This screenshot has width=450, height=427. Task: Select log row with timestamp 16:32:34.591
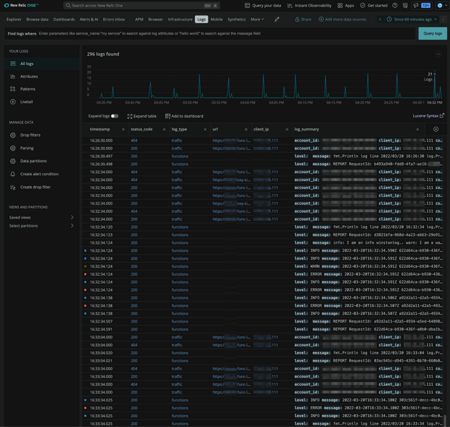(263, 329)
